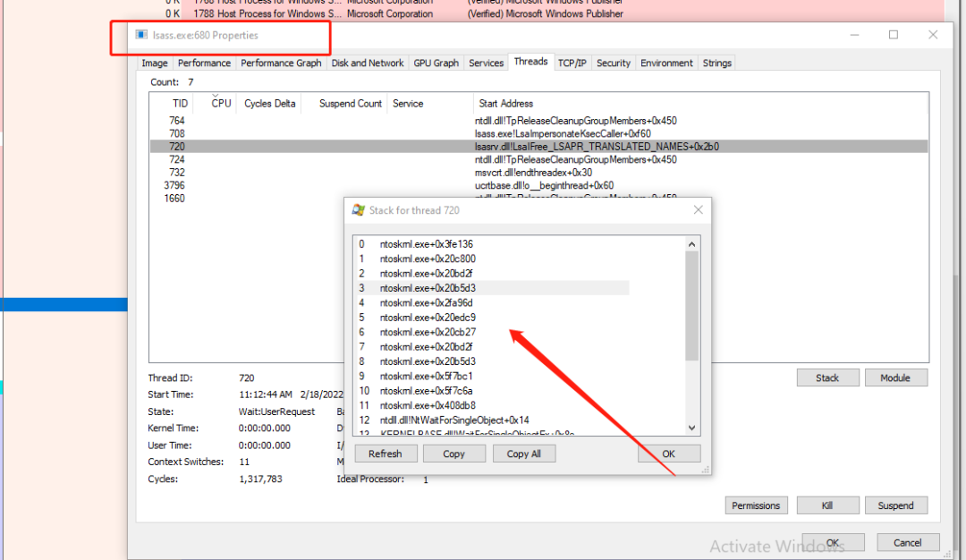Image resolution: width=966 pixels, height=560 pixels.
Task: Click the stack list scroll up arrow
Action: [691, 244]
